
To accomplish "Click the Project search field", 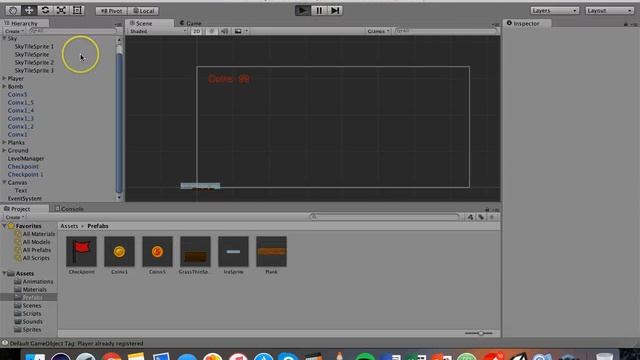I will [x=384, y=217].
